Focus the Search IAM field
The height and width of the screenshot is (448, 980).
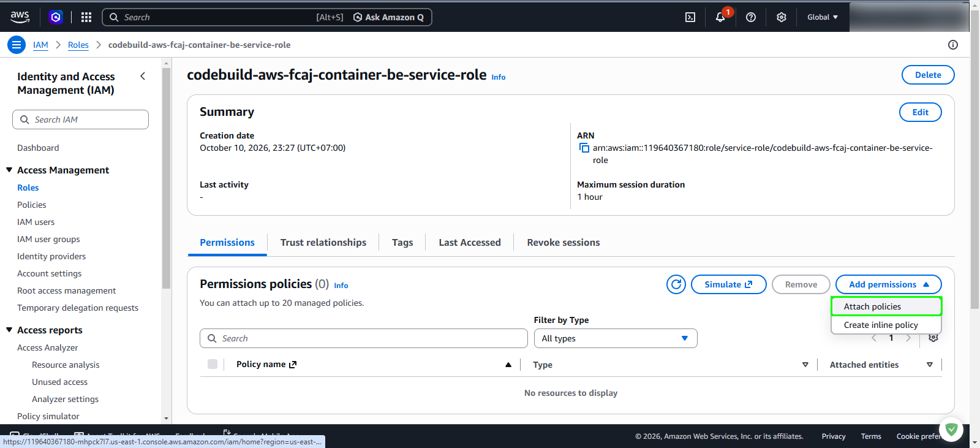[x=80, y=120]
